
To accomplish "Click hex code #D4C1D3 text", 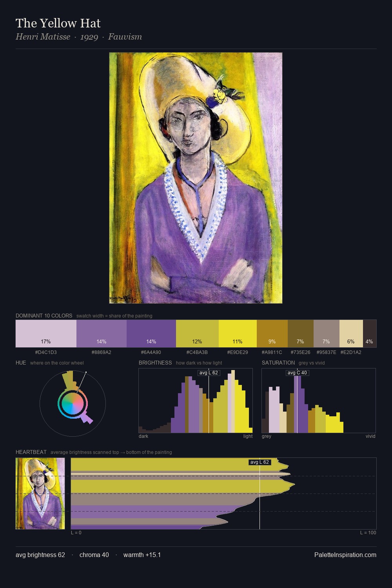I will [46, 352].
